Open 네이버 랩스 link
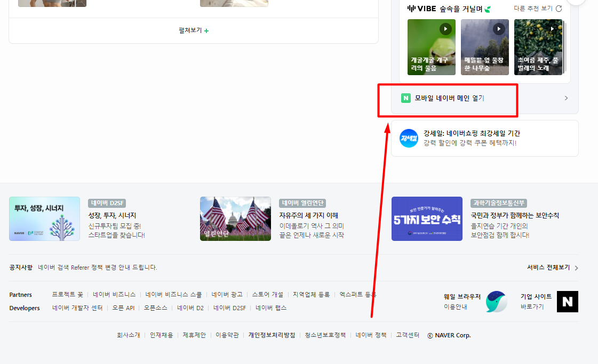Screen dimensions: 598x364 click(271, 308)
